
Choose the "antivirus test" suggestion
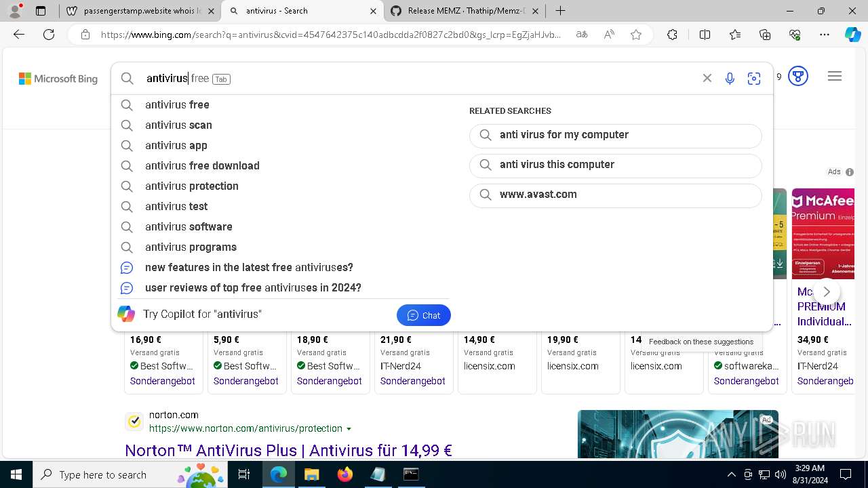click(283, 206)
